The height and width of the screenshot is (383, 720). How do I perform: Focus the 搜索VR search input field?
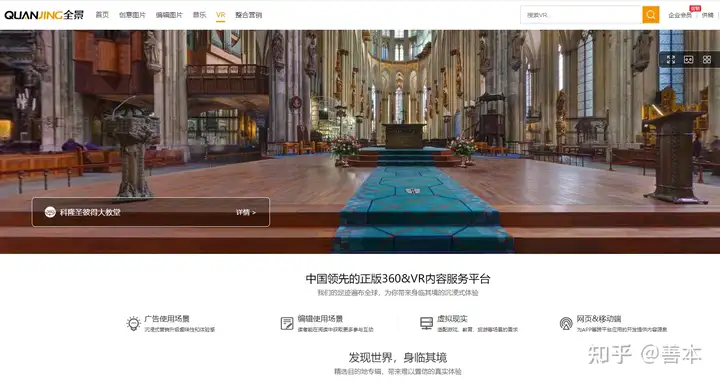[x=581, y=15]
